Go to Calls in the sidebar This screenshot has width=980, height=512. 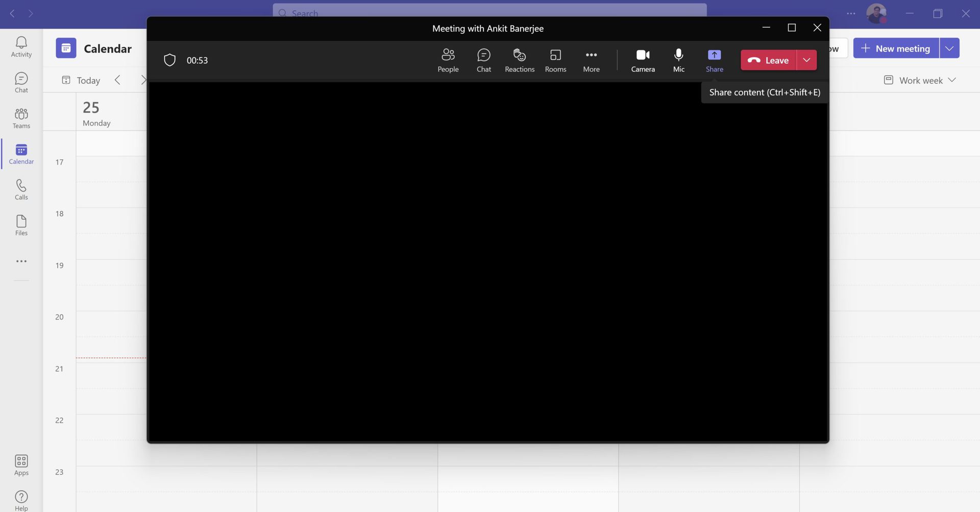[x=21, y=190]
